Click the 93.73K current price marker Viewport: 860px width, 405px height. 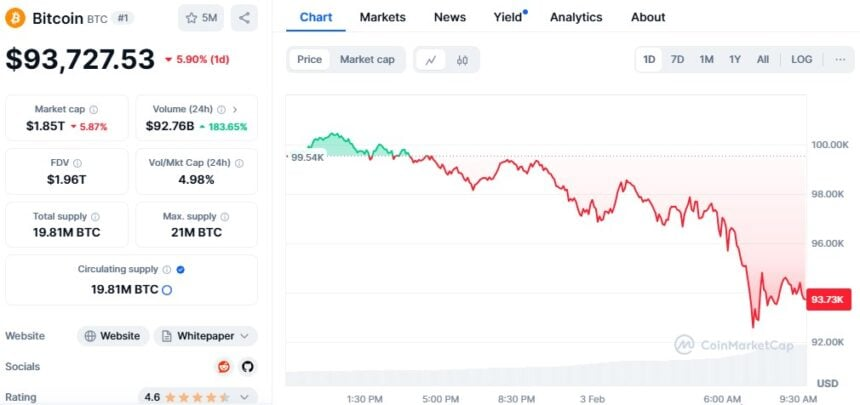[x=831, y=298]
